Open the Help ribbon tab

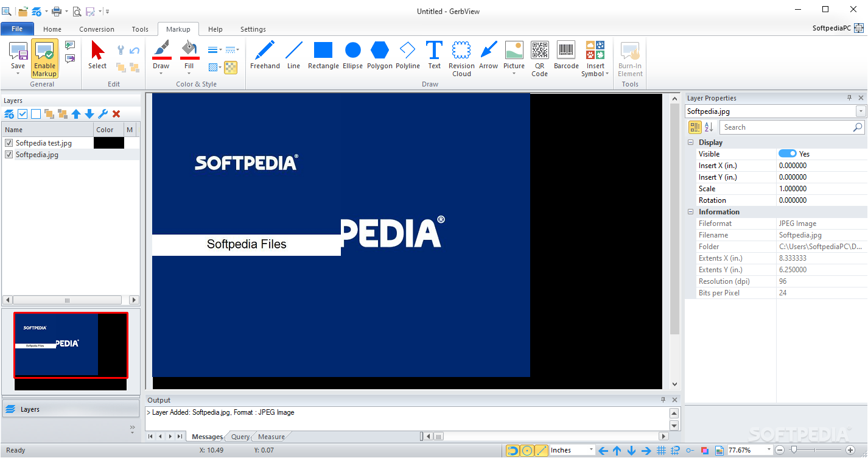coord(215,29)
